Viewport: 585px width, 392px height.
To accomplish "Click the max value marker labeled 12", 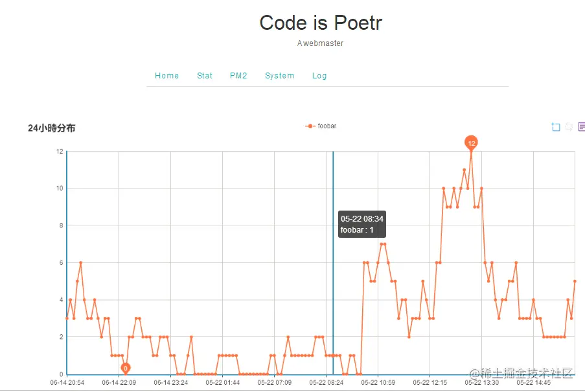I will (x=471, y=143).
